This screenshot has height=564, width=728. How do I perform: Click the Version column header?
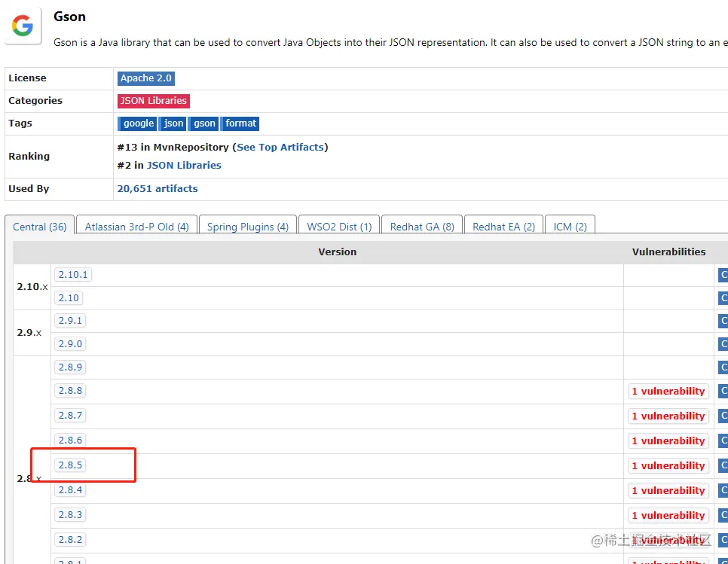pyautogui.click(x=337, y=252)
